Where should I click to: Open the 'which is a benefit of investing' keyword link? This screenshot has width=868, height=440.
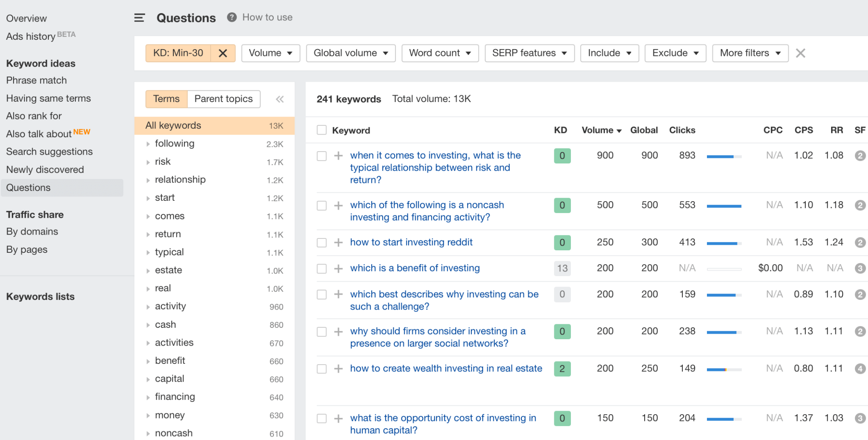point(415,268)
